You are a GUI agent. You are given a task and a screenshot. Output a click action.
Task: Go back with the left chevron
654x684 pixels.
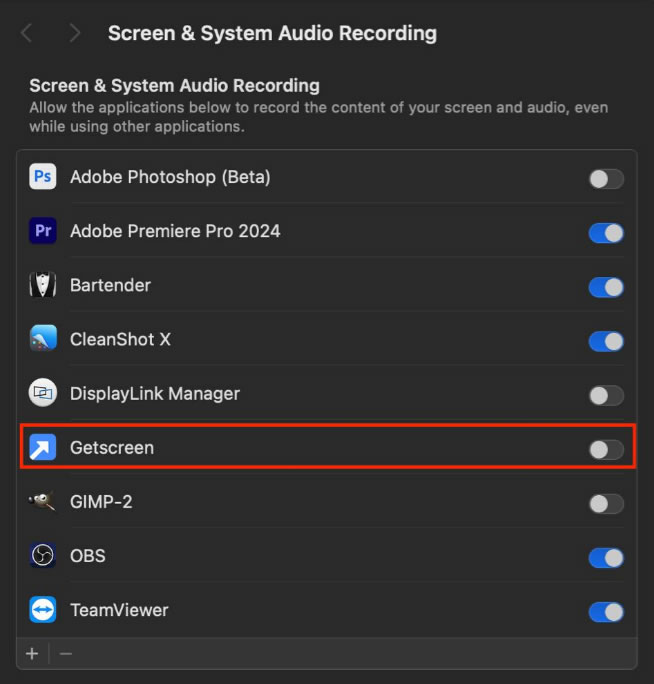[27, 33]
